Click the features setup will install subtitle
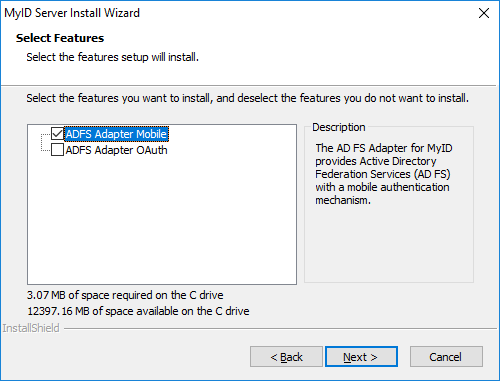The image size is (500, 381). (112, 57)
